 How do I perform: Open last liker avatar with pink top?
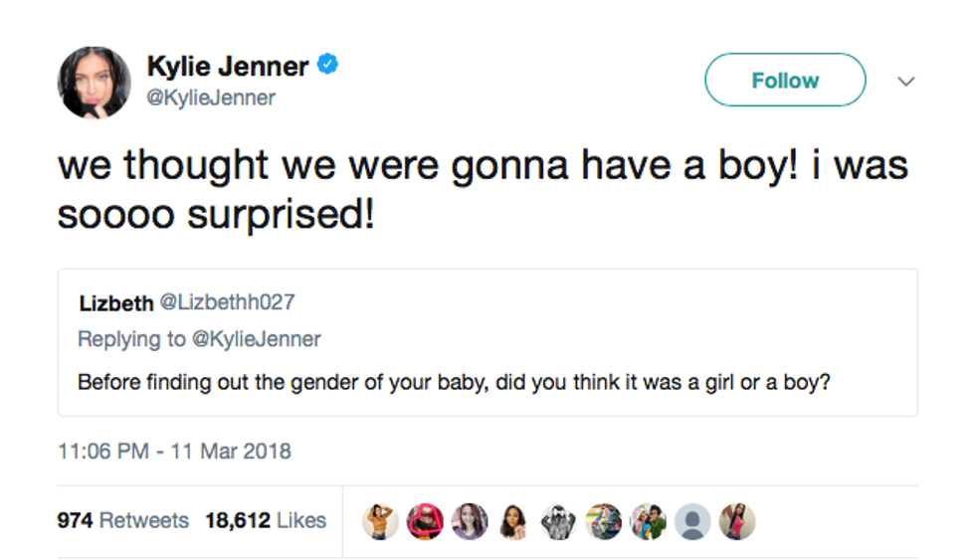[x=737, y=521]
